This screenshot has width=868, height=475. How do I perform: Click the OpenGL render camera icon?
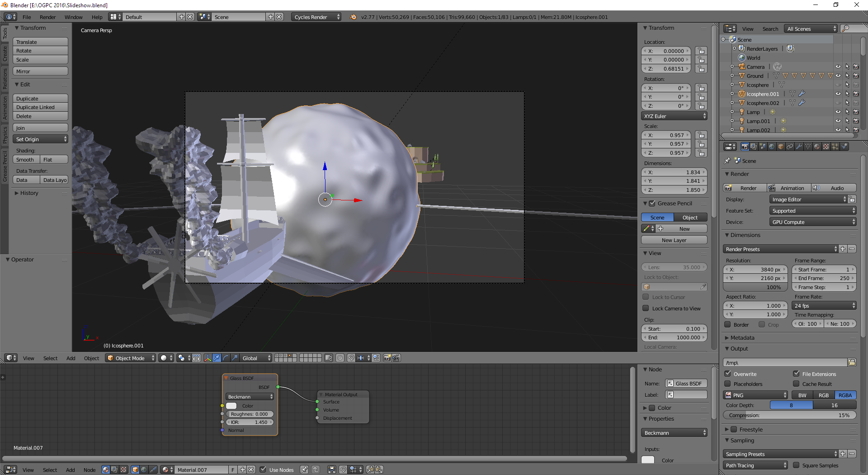[387, 358]
